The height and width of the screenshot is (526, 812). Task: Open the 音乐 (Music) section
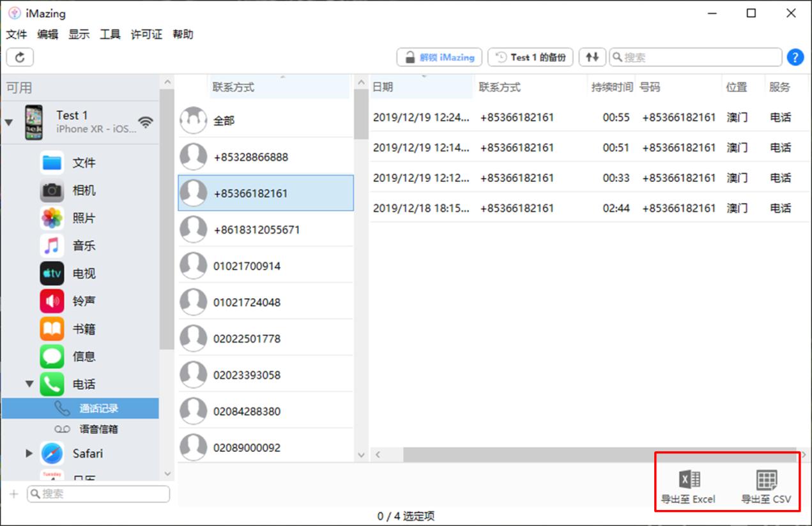pyautogui.click(x=51, y=245)
